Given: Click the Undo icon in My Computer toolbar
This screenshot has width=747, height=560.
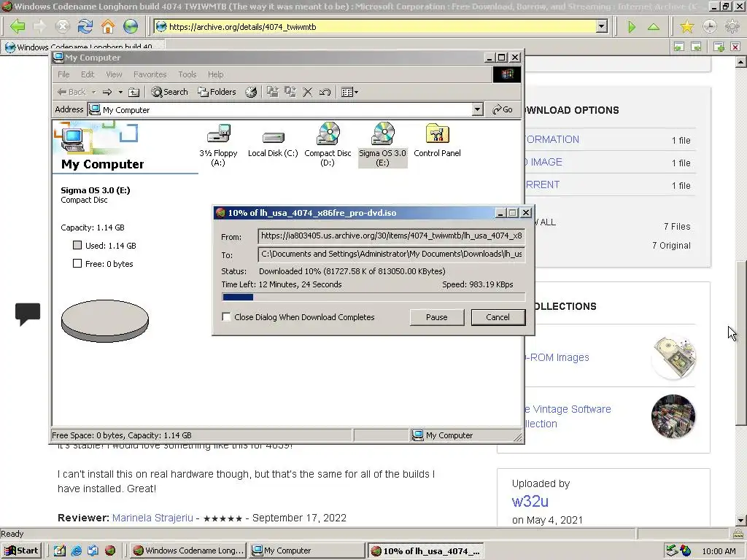Looking at the screenshot, I should coord(325,92).
